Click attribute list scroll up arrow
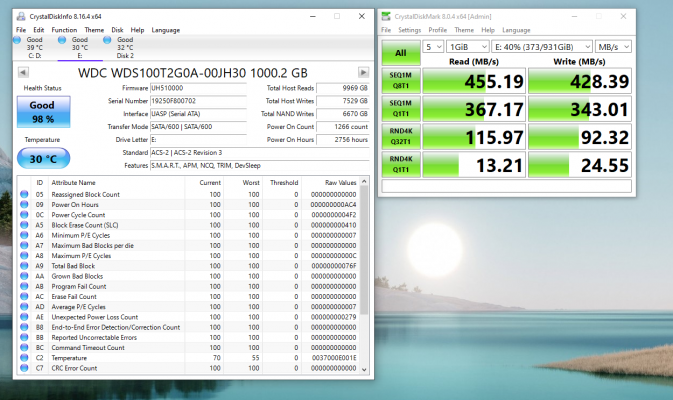Viewport: 673px width, 400px height. pos(364,182)
